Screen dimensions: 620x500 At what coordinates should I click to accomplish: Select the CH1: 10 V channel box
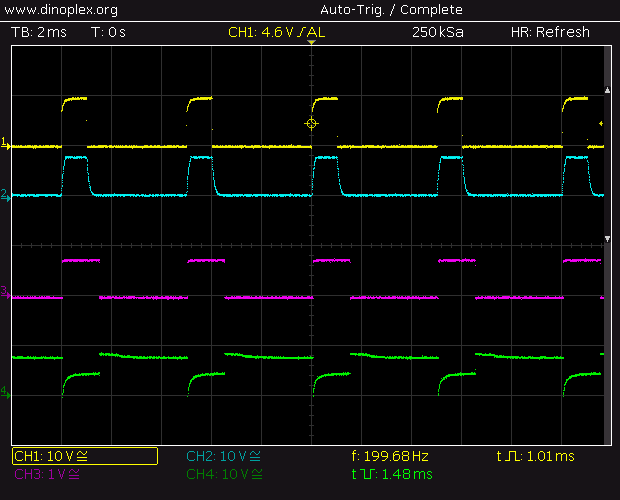pyautogui.click(x=85, y=456)
